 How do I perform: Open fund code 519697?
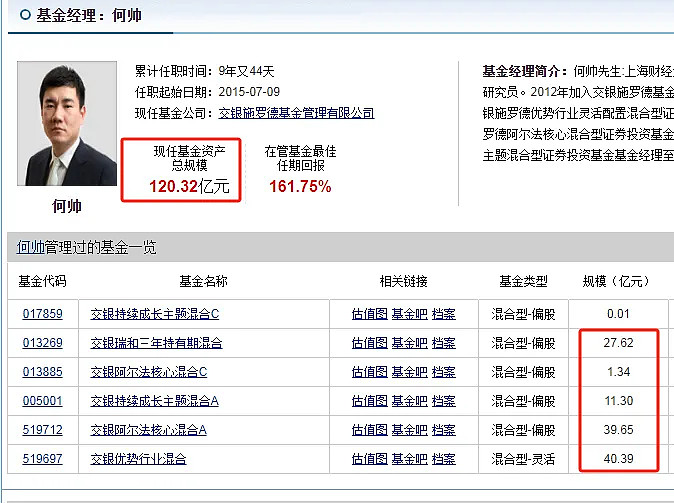43,459
